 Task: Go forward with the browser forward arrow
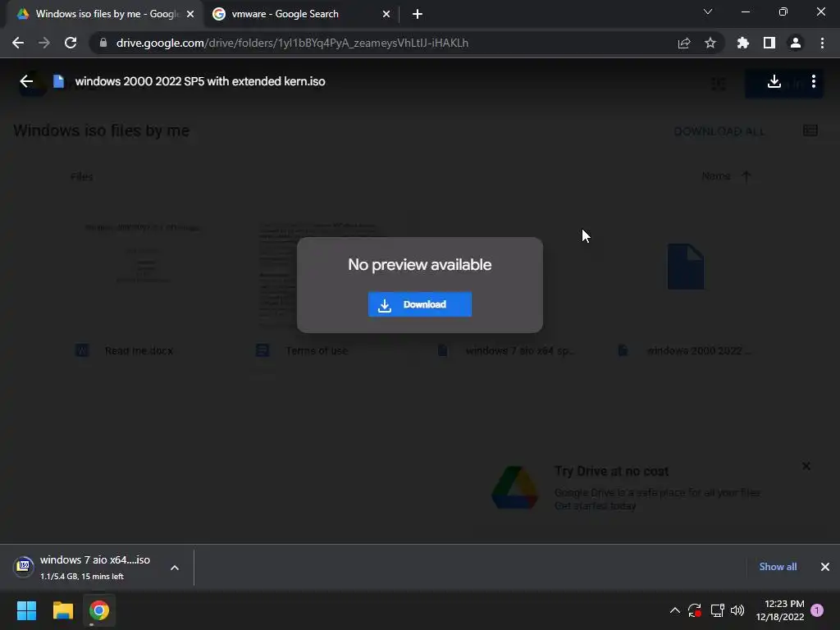click(44, 43)
